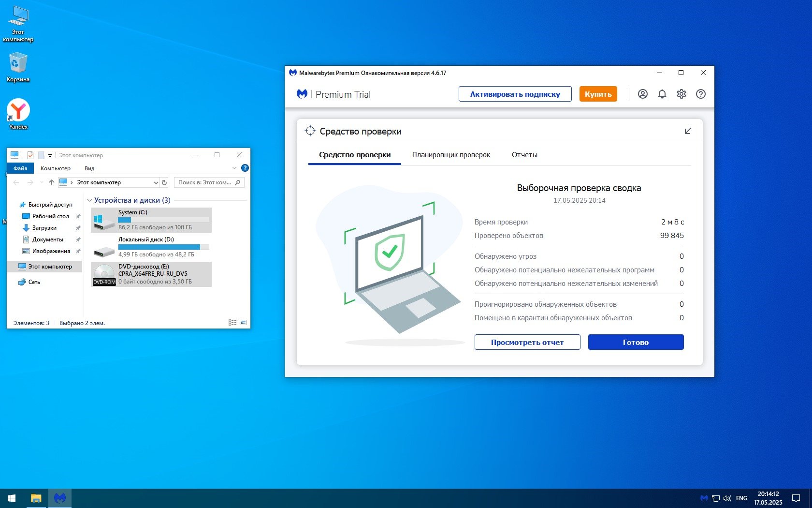The width and height of the screenshot is (812, 508).
Task: Open Malwarebytes notifications bell
Action: point(662,94)
